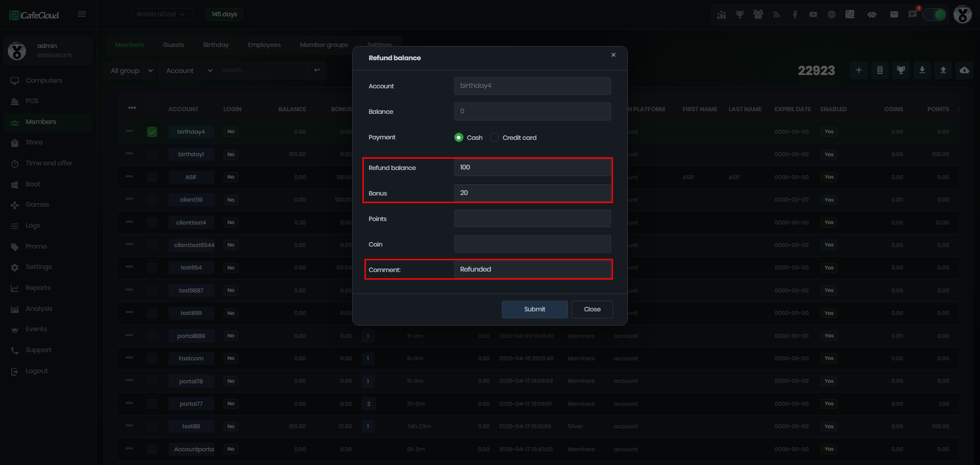Open the row menu dots for portal889

[129, 335]
